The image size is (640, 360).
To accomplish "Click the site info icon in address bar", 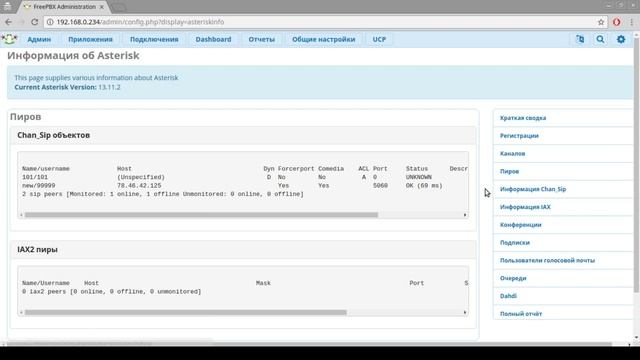I will pyautogui.click(x=50, y=22).
